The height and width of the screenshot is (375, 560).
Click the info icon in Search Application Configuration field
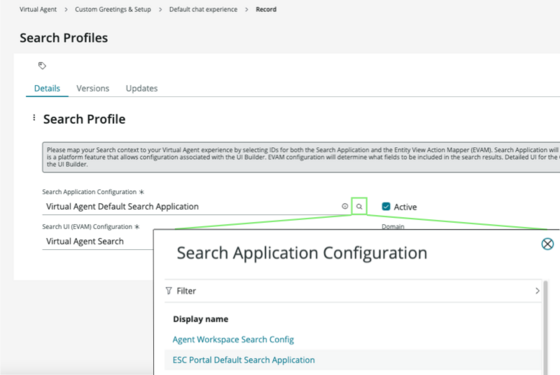[x=345, y=206]
